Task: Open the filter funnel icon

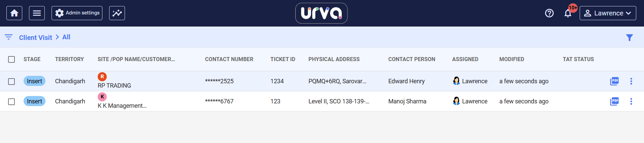Action: point(629,38)
